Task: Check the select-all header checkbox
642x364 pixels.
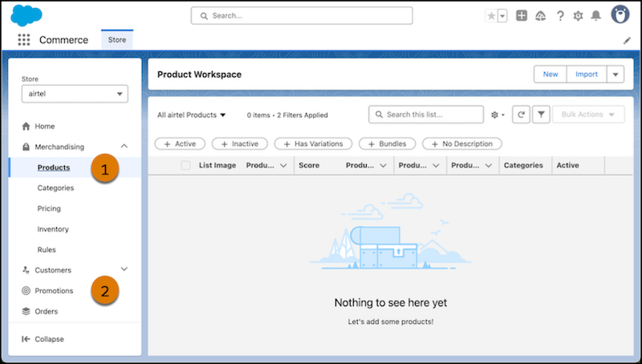Action: (185, 165)
